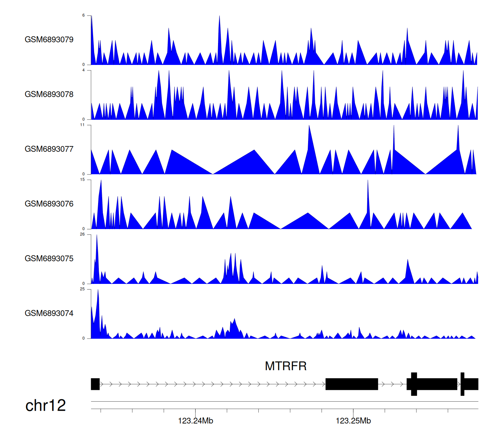Click the GSM6893079 track label
504x444 pixels.
[x=49, y=40]
